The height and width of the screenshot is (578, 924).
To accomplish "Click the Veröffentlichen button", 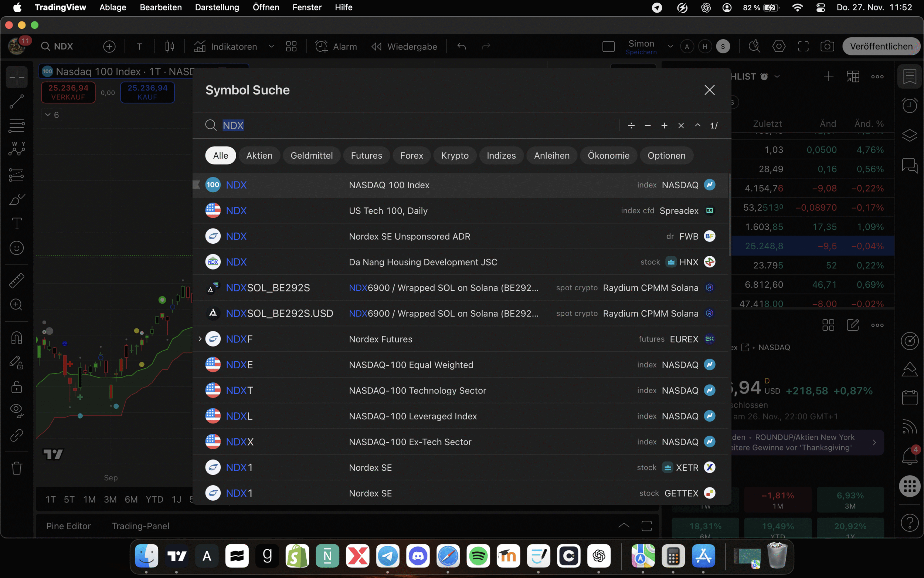I will coord(881,47).
